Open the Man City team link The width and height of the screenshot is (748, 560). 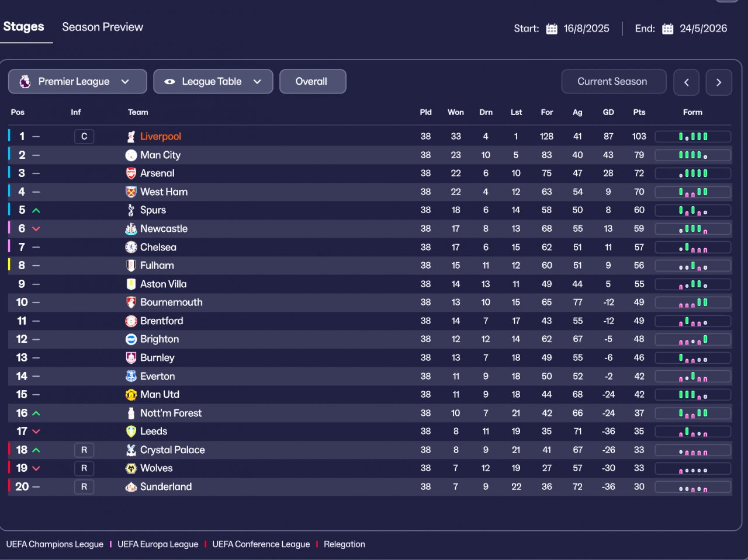coord(160,155)
